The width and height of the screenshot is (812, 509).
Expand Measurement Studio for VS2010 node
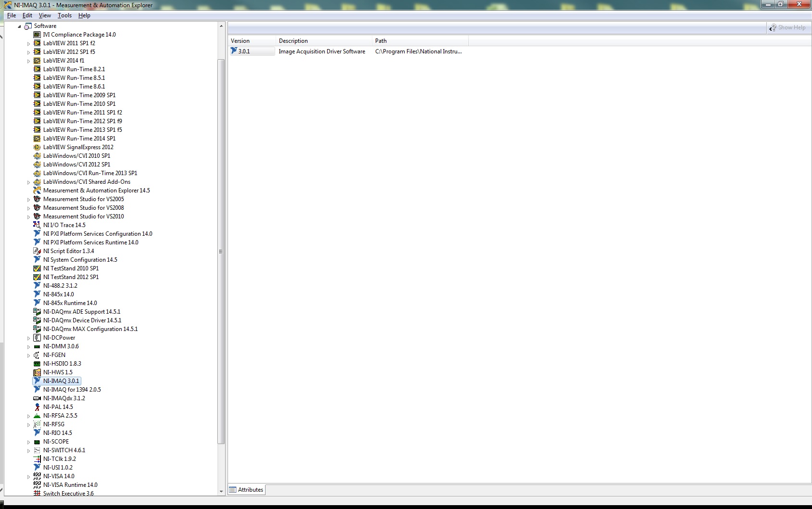coord(28,217)
